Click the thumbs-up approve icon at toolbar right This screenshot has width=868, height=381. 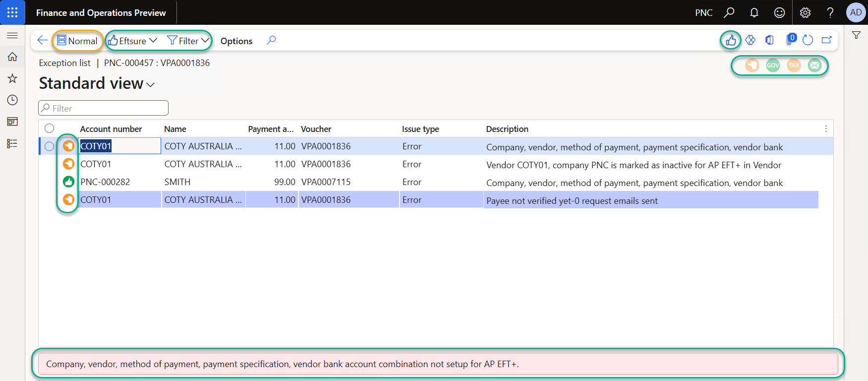pos(731,40)
